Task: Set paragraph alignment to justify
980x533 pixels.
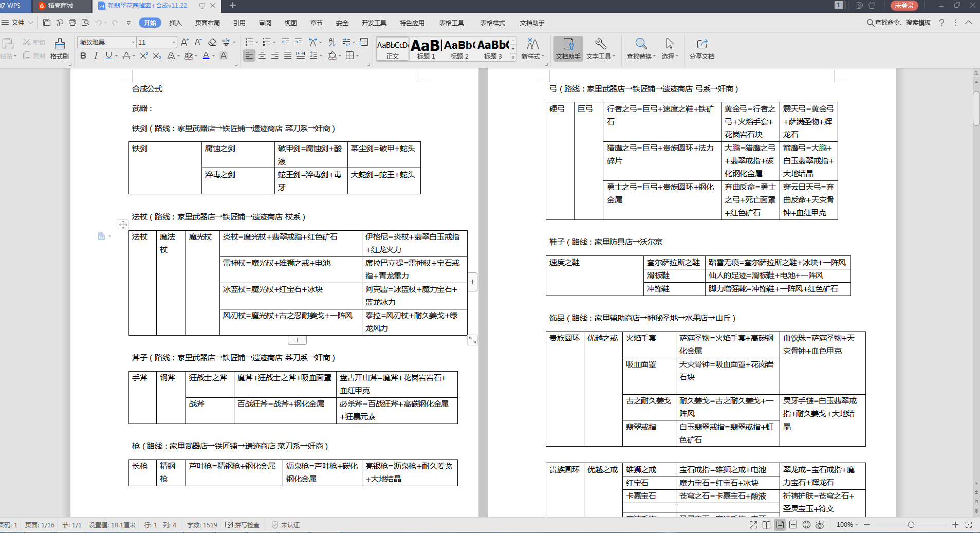Action: pos(288,56)
